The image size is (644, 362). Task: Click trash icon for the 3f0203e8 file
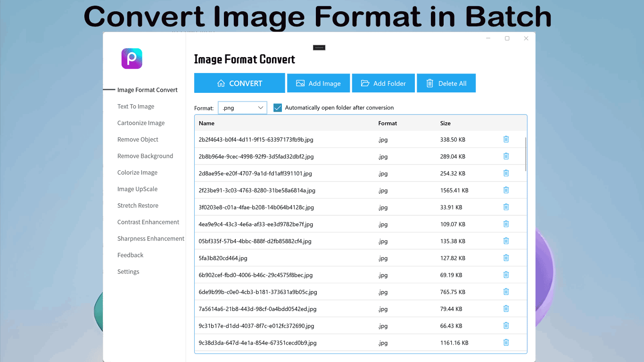coord(506,207)
